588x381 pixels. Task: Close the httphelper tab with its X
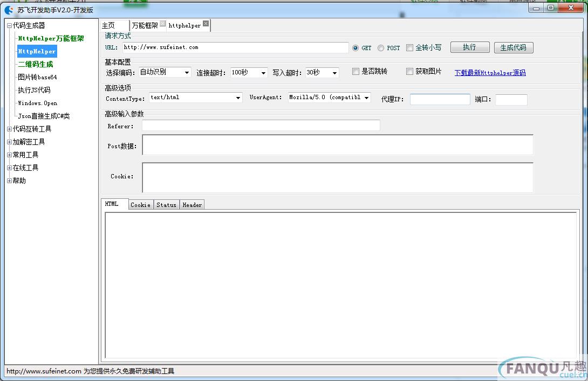pos(206,24)
